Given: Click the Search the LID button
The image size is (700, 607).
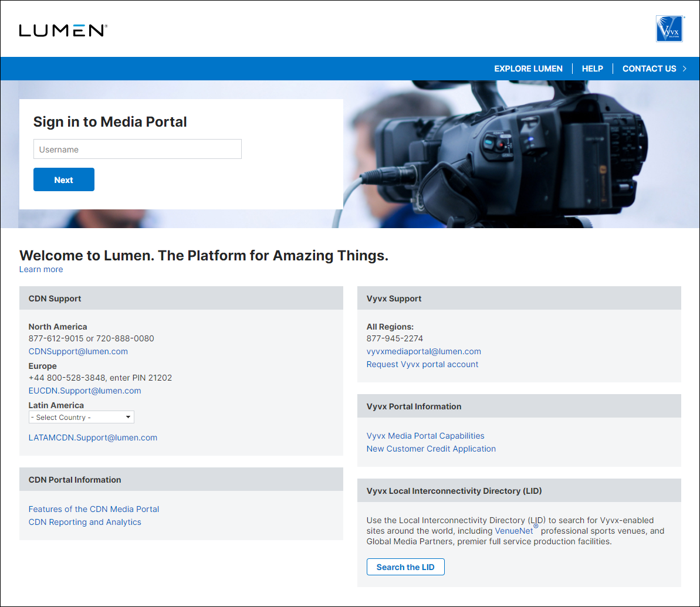Looking at the screenshot, I should click(x=405, y=567).
